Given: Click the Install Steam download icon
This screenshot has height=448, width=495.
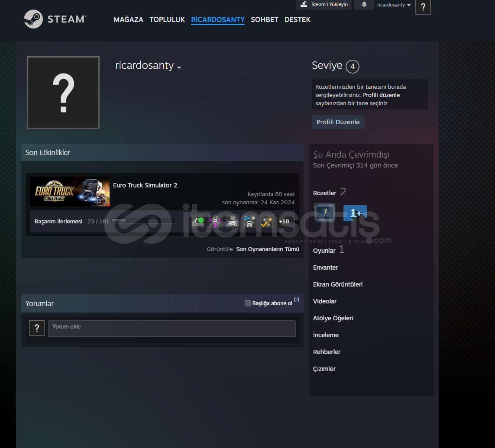Looking at the screenshot, I should tap(304, 4).
